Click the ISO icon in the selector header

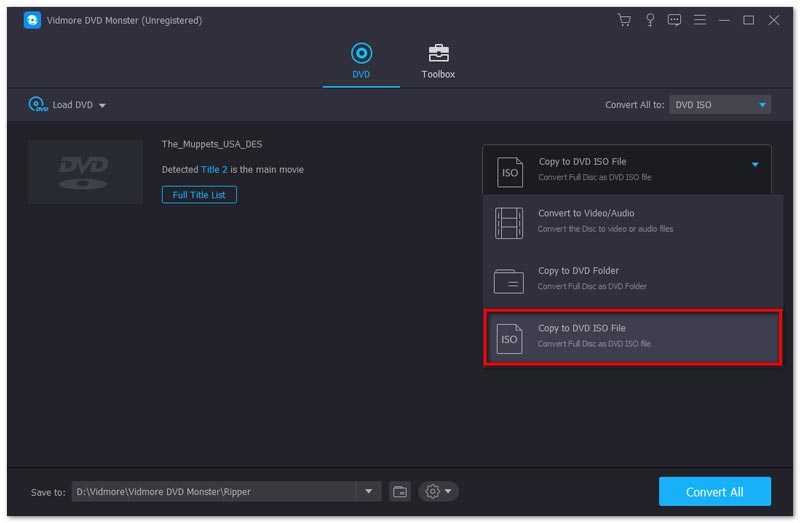(510, 172)
